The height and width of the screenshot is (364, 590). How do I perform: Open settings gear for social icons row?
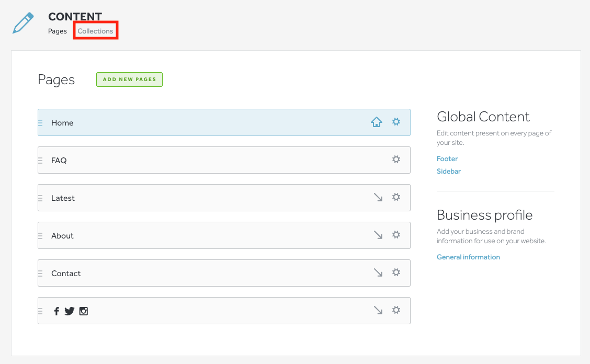396,310
